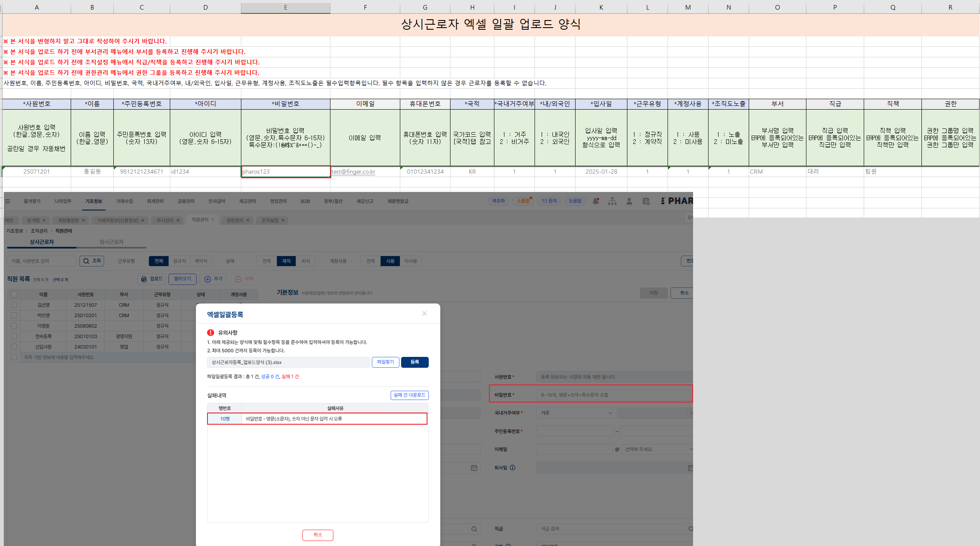
Task: Click the 업로드 excel upload button
Action: coord(151,279)
